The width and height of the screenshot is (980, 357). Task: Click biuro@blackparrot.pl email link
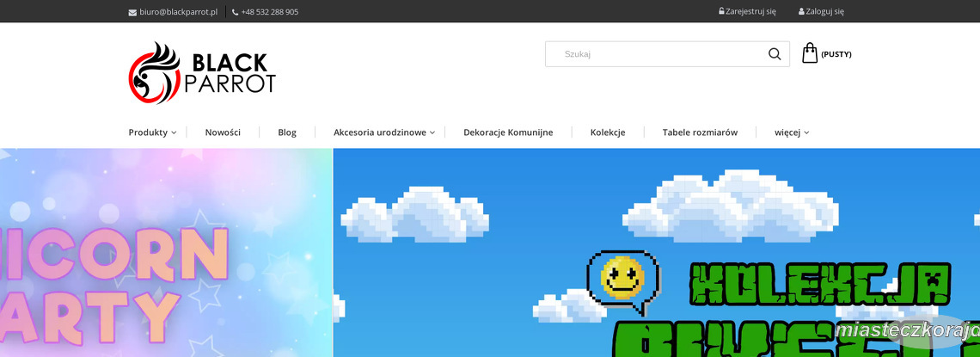[x=179, y=12]
